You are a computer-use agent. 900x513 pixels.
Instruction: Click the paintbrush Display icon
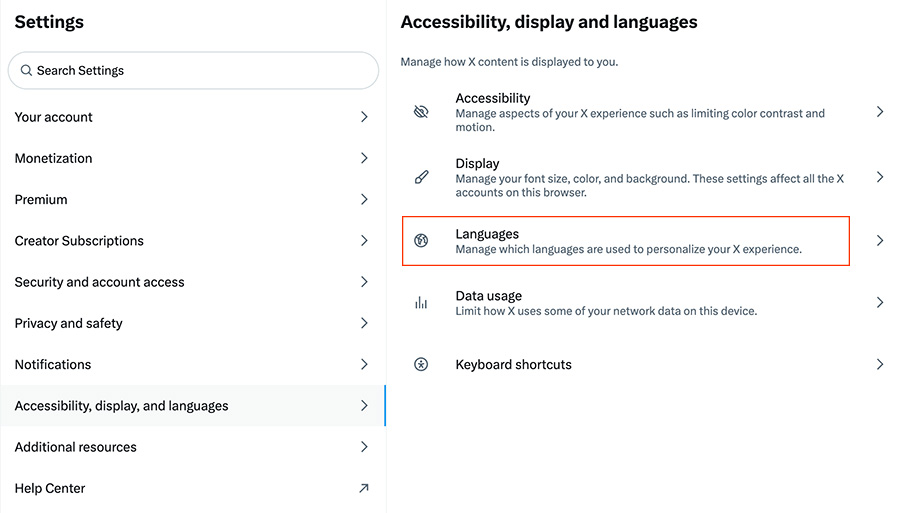tap(421, 177)
